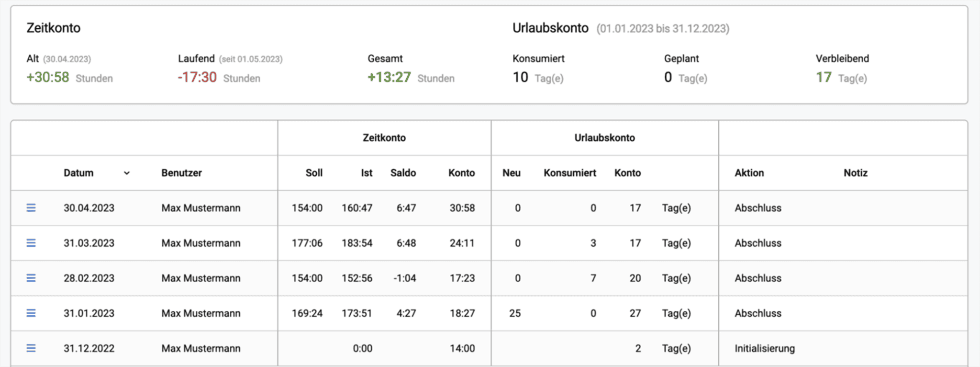Click the Datum column header

[78, 173]
